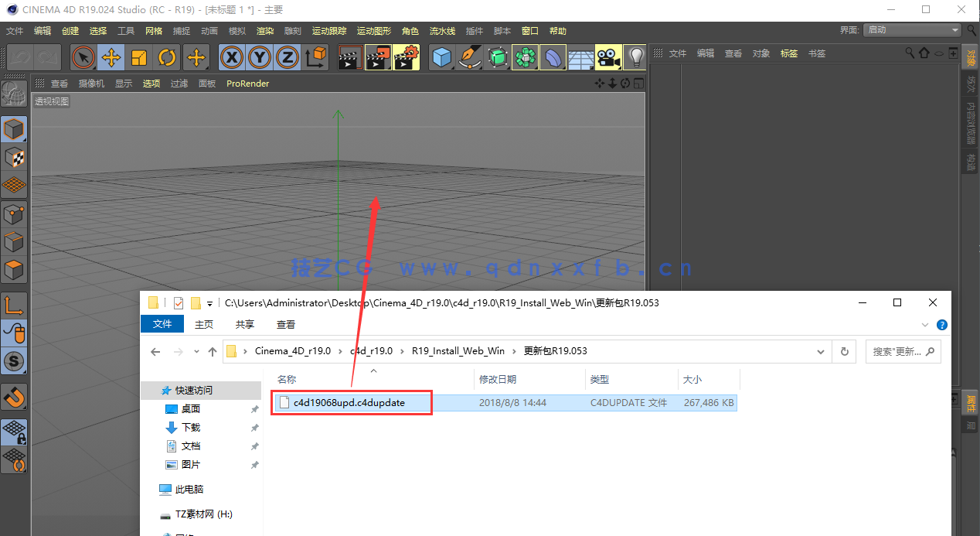The height and width of the screenshot is (536, 980).
Task: Click the Render to Picture Viewer icon
Action: click(x=377, y=57)
